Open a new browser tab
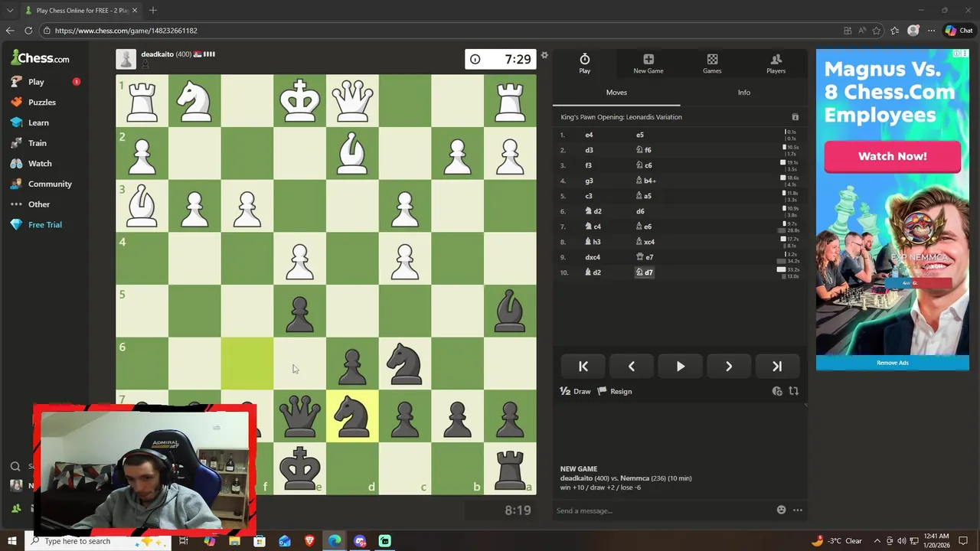 pos(153,11)
